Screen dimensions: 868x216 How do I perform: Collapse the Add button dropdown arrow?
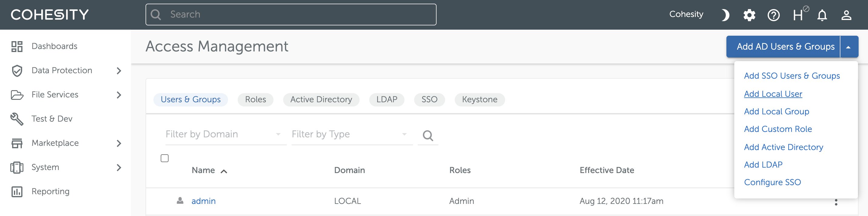[849, 47]
